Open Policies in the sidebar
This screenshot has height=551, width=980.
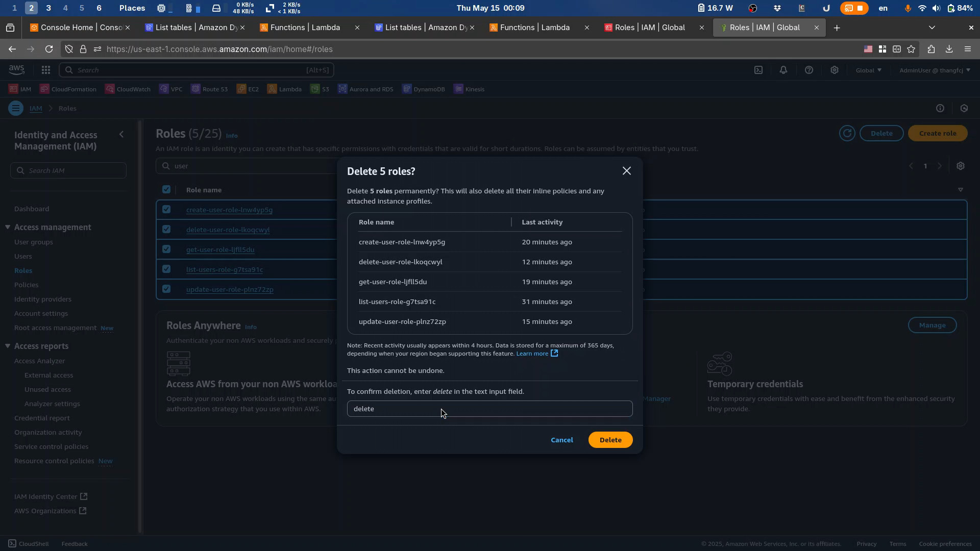(27, 285)
